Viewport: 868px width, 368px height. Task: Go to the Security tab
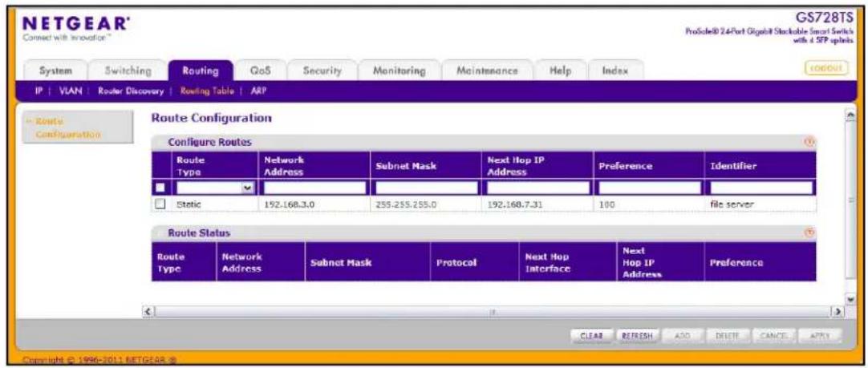click(x=322, y=71)
